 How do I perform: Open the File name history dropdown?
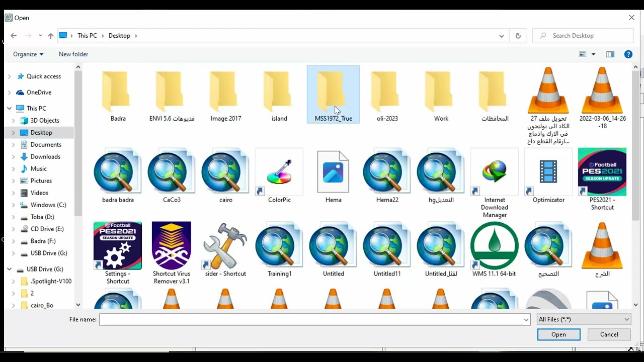pos(526,319)
